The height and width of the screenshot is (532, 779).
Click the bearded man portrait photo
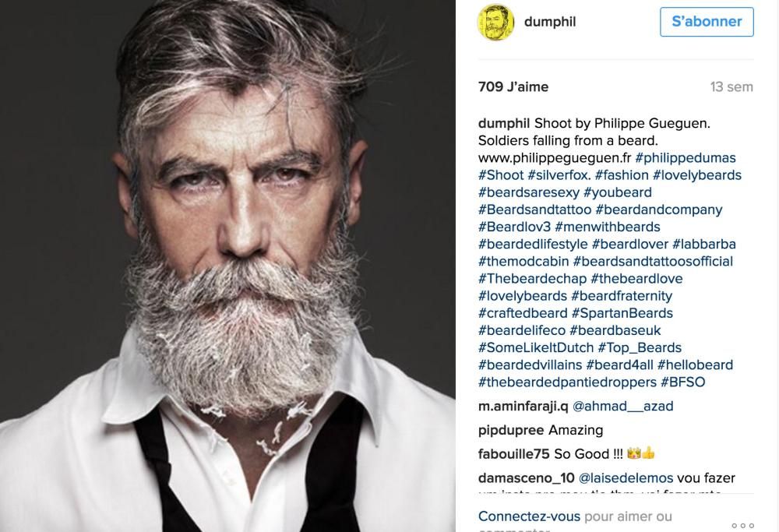[x=227, y=266]
